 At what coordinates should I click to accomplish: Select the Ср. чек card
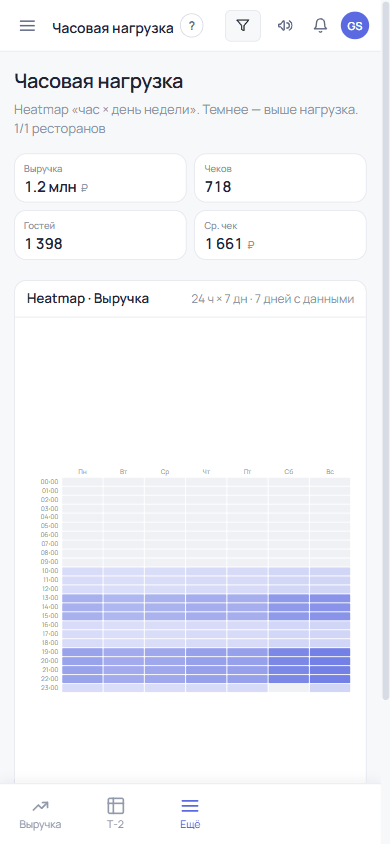pos(280,235)
